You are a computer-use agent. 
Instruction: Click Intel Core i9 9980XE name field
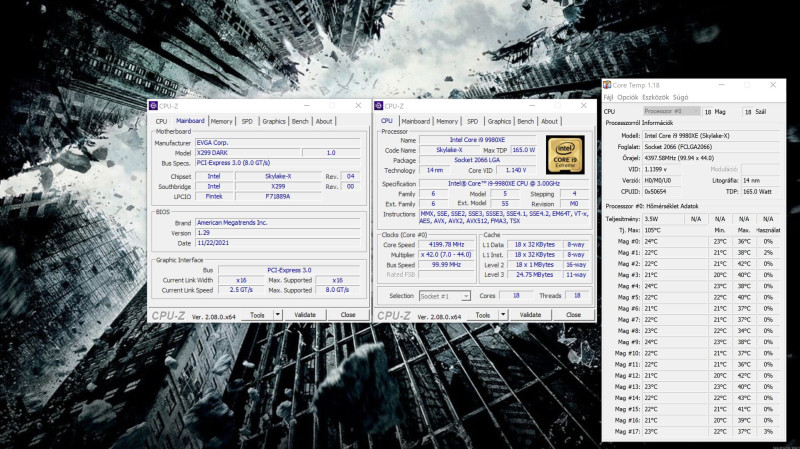click(x=478, y=140)
